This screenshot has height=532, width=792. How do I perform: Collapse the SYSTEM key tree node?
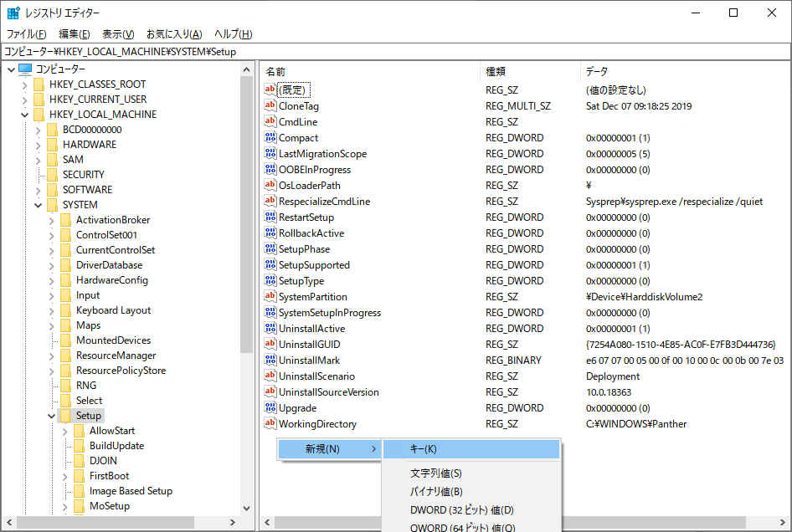pyautogui.click(x=39, y=205)
